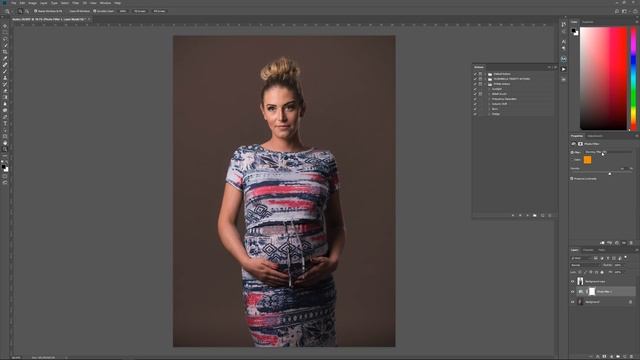The image size is (640, 360).
Task: Switch to the Adjustments tab
Action: 595,136
